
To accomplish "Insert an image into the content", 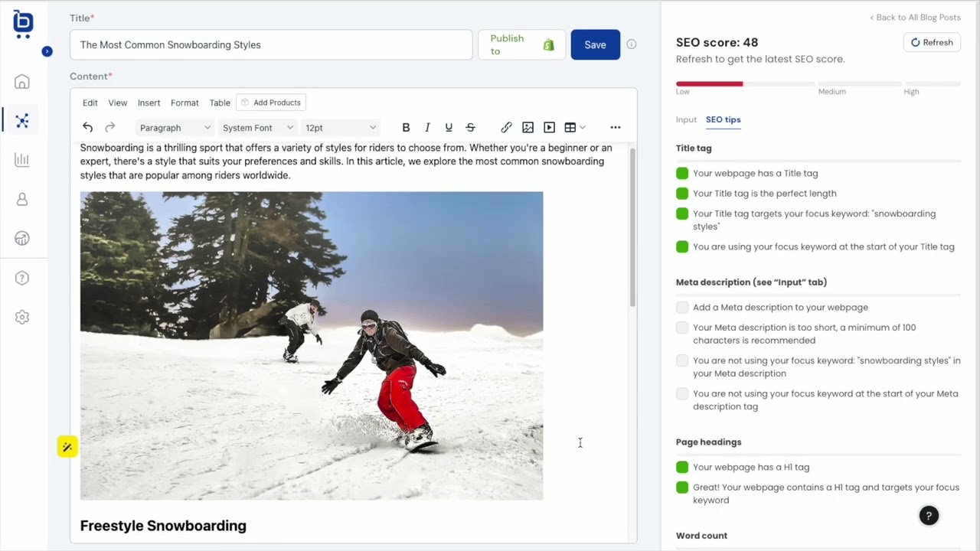I will pos(528,127).
